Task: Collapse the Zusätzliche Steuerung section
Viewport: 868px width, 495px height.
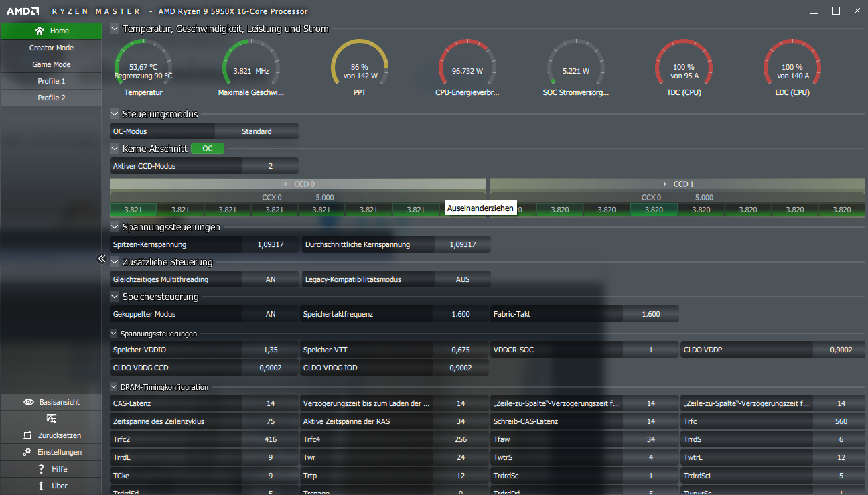Action: point(114,262)
